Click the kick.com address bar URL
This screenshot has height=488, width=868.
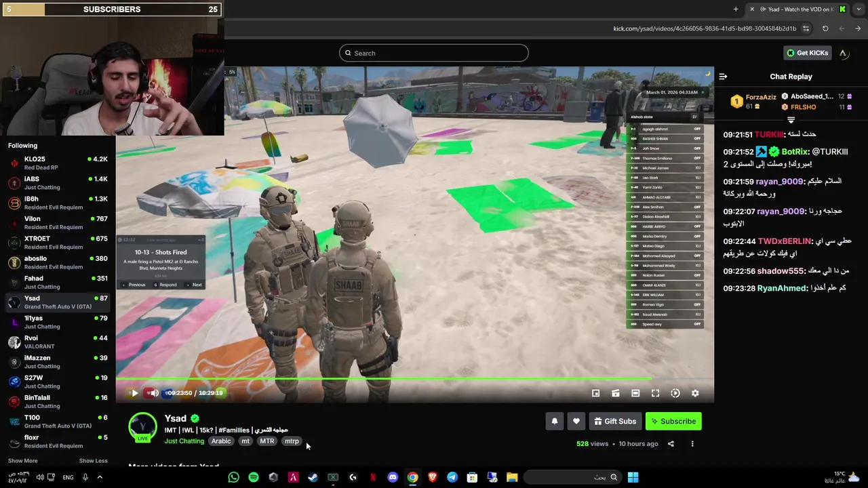click(705, 28)
